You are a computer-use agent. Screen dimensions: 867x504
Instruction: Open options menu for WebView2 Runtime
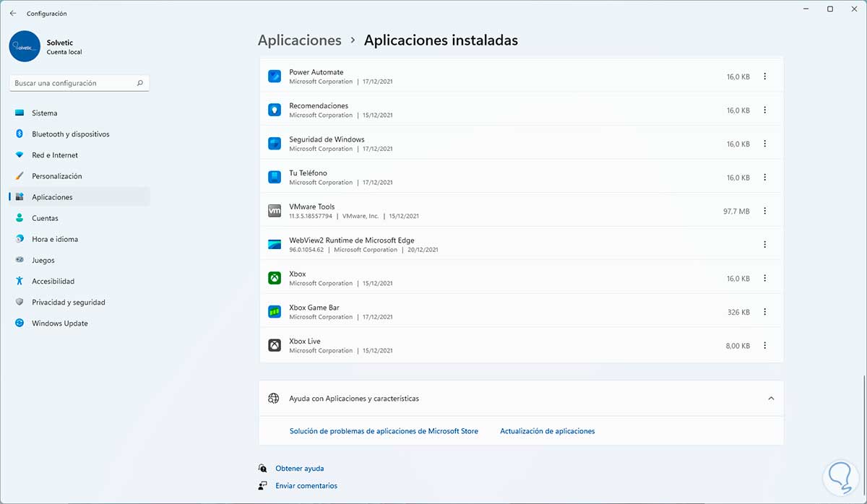(x=765, y=245)
